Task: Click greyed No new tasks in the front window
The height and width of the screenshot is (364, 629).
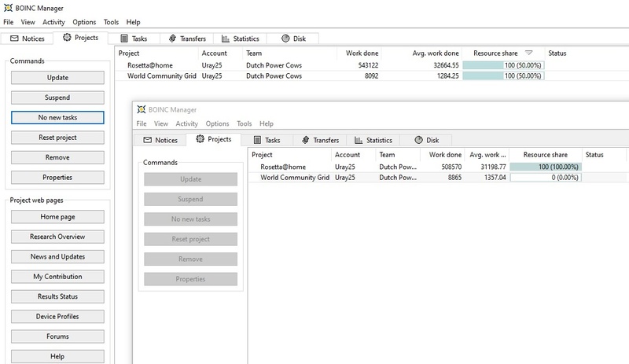Action: [x=190, y=219]
